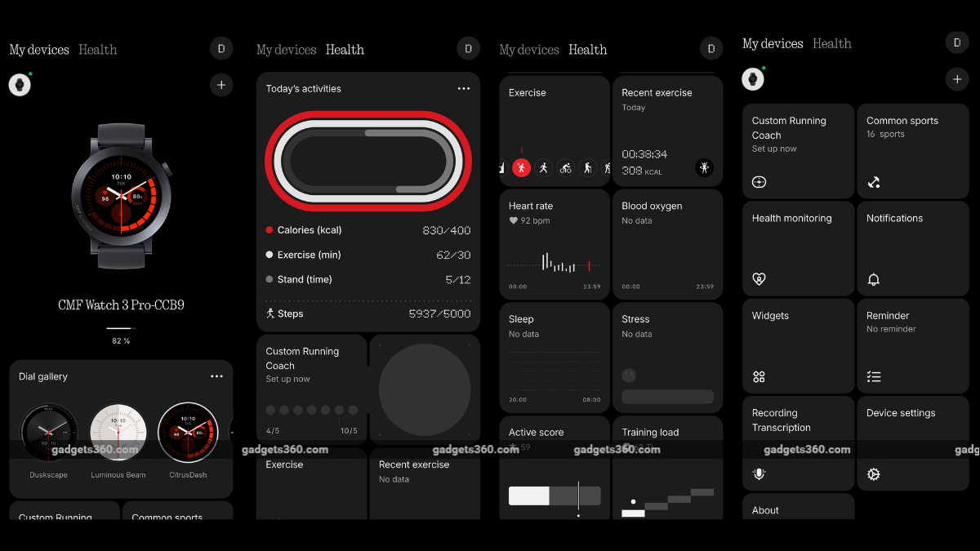The height and width of the screenshot is (551, 980).
Task: Open the Training load card
Action: (x=667, y=468)
